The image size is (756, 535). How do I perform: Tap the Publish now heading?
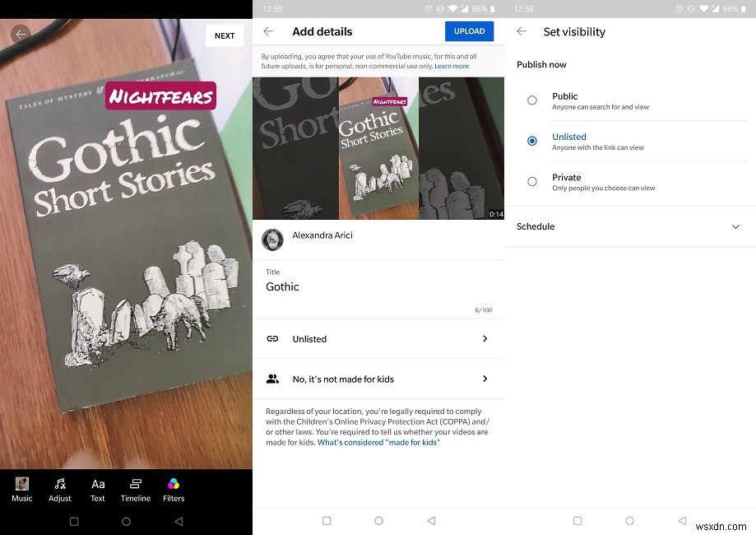(x=541, y=65)
